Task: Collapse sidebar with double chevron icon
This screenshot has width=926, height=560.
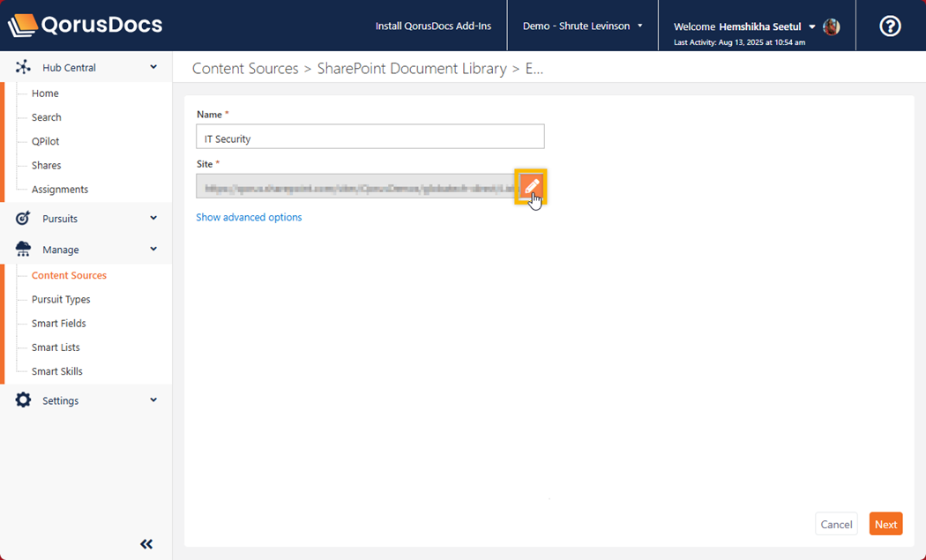Action: click(146, 544)
